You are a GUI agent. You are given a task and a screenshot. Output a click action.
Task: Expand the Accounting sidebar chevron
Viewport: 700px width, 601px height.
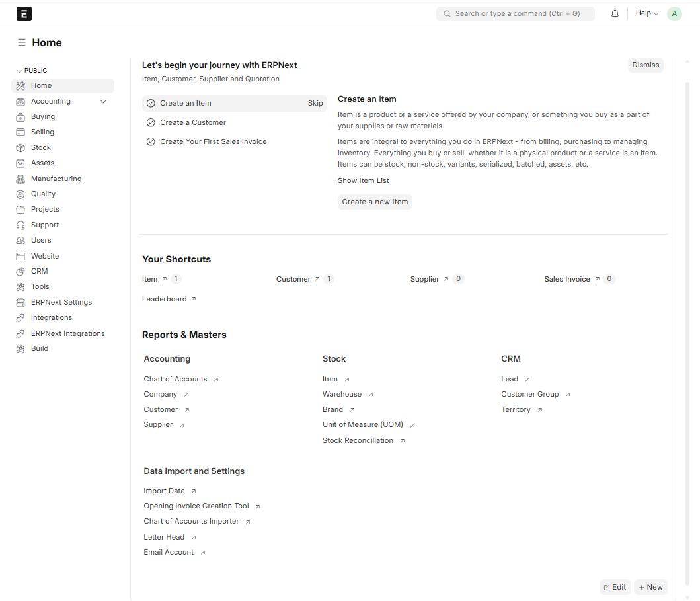coord(104,102)
